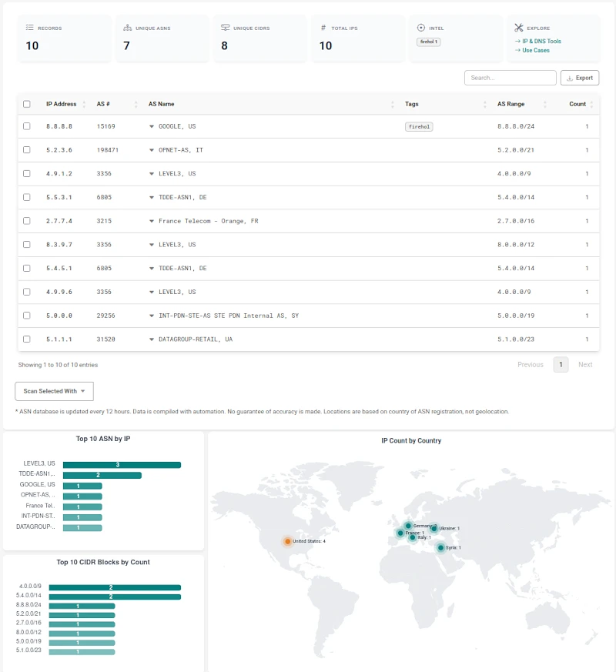The image size is (616, 672).
Task: Expand LEVEL3 arrow in 4.9.1.2 row
Action: click(152, 173)
